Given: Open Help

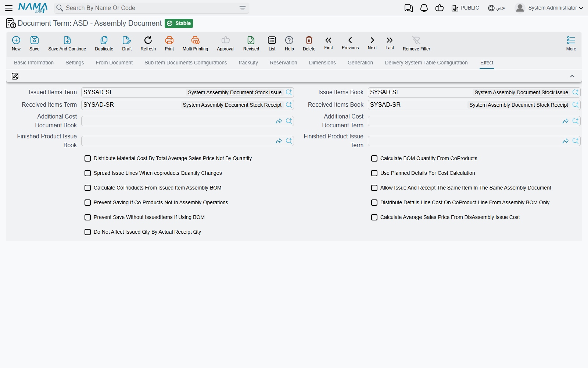Looking at the screenshot, I should point(289,43).
